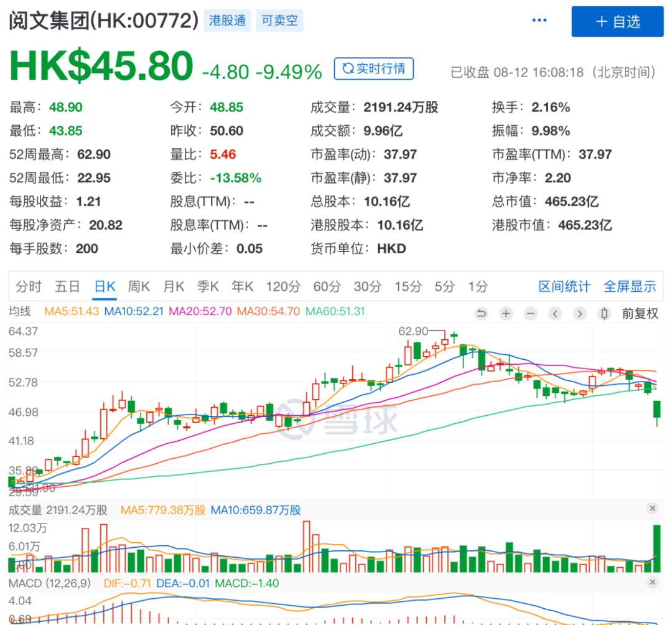The height and width of the screenshot is (625, 672).
Task: Open 区间统计 range statistics
Action: pos(564,286)
